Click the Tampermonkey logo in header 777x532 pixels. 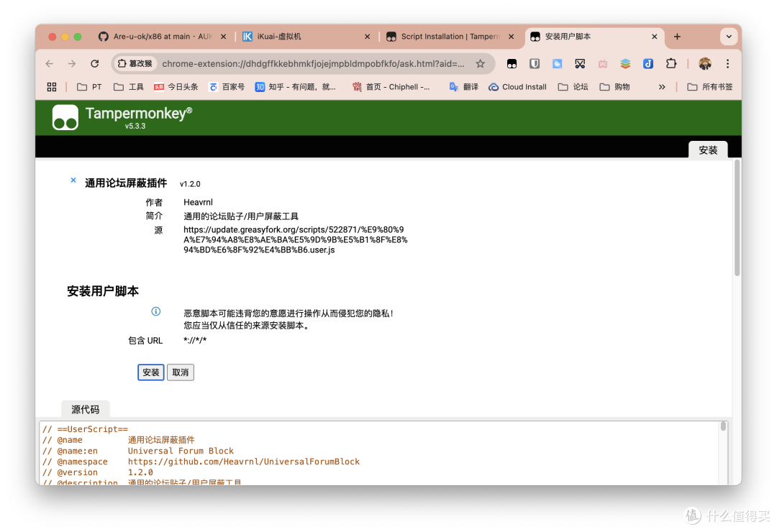(x=65, y=117)
